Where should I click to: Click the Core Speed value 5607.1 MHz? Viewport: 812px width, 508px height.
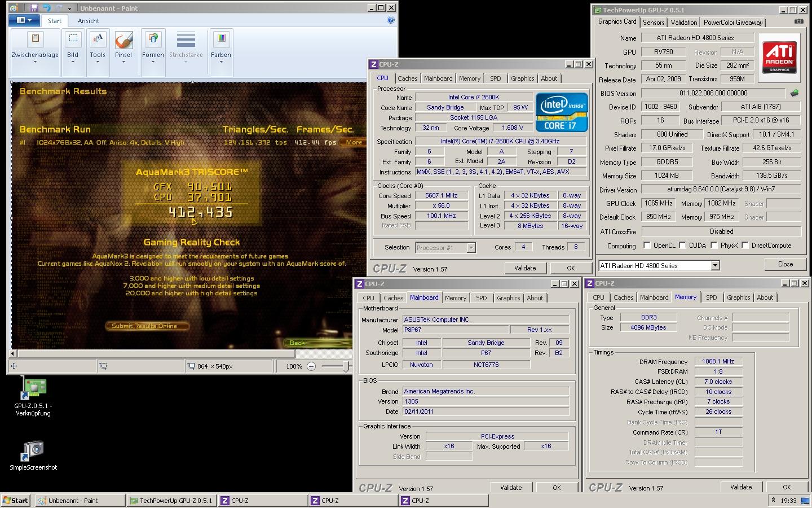tap(442, 196)
